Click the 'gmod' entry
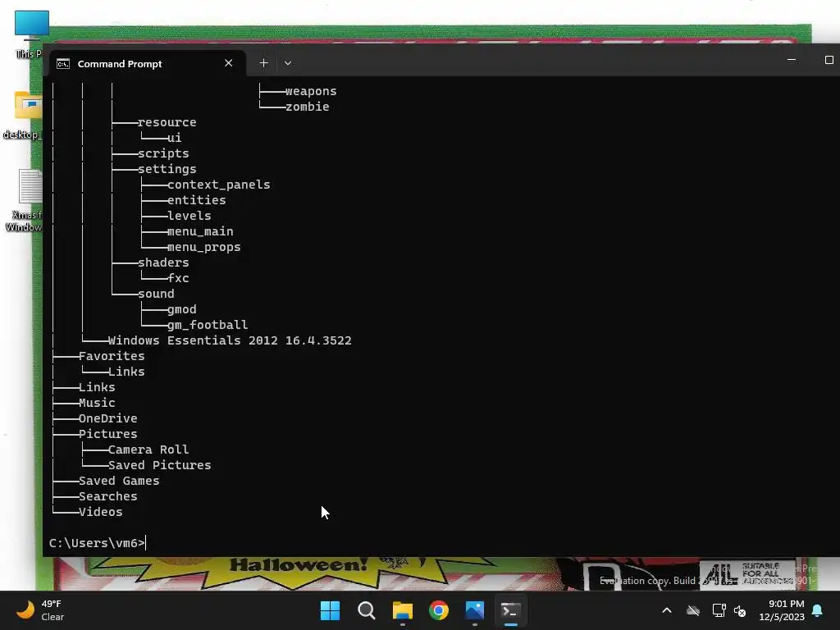The height and width of the screenshot is (630, 840). (x=181, y=309)
